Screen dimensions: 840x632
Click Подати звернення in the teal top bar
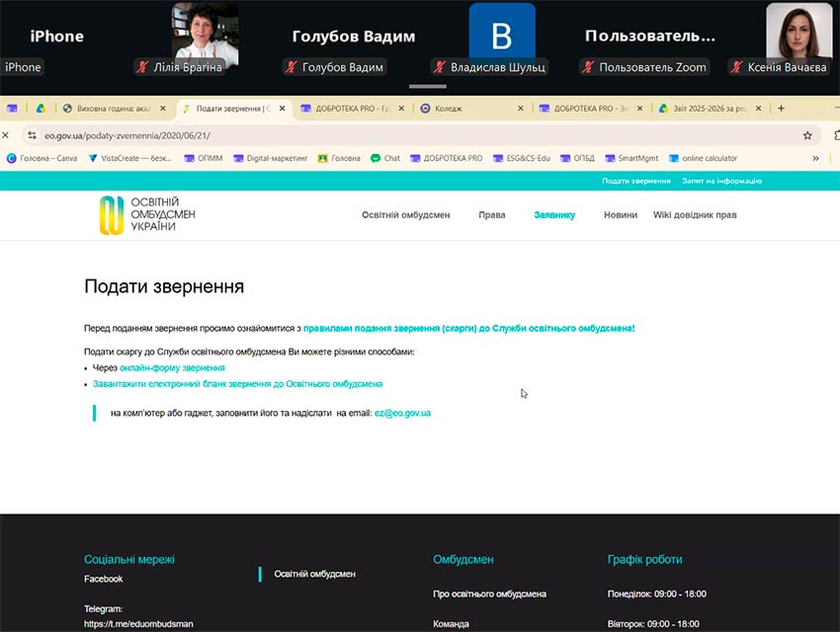click(635, 181)
